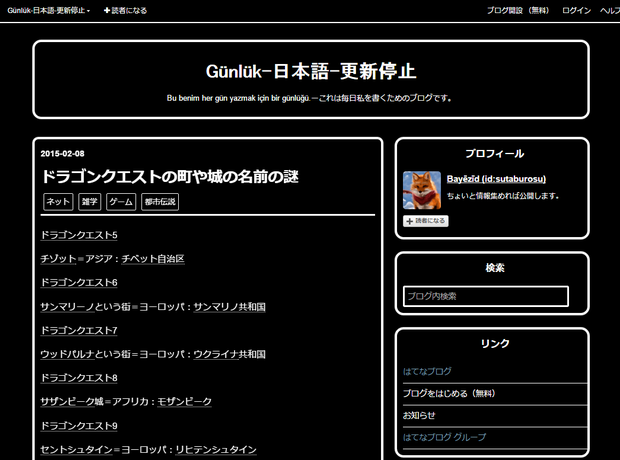Click the サザンビーク城 keyword link

coord(72,401)
